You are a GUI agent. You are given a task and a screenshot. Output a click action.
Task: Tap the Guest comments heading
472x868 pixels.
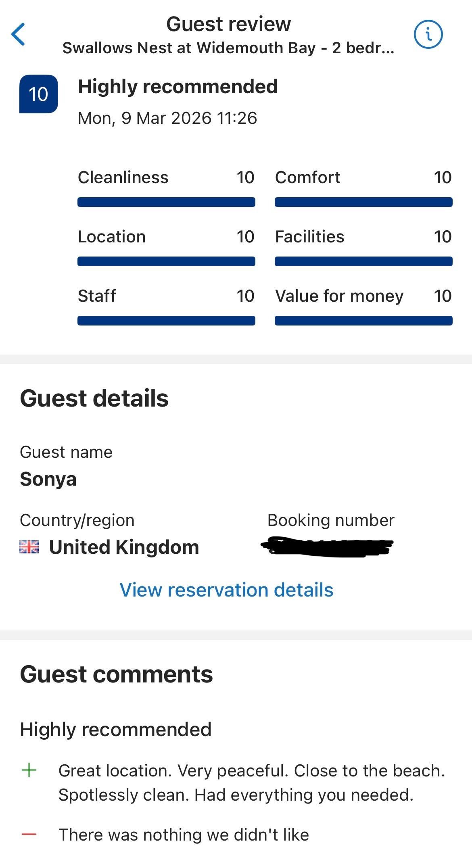(116, 674)
